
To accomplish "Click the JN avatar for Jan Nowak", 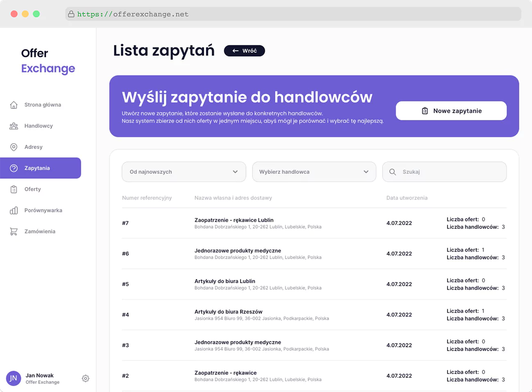I will point(14,378).
